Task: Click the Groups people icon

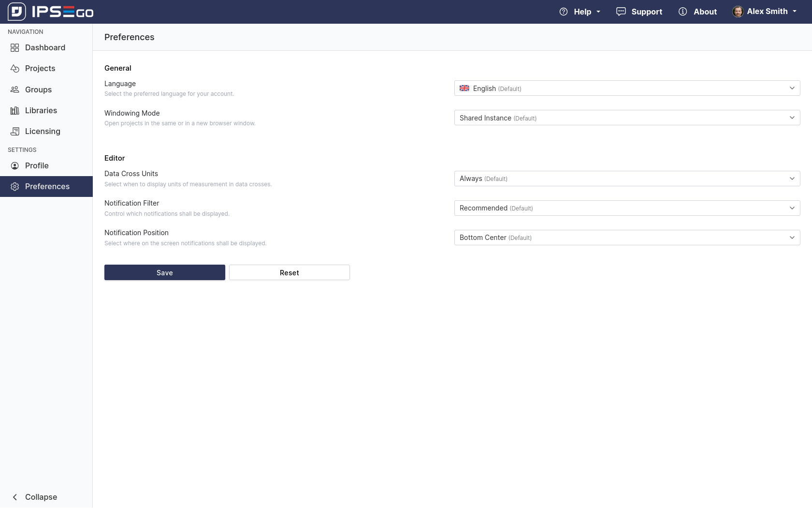Action: click(x=15, y=90)
